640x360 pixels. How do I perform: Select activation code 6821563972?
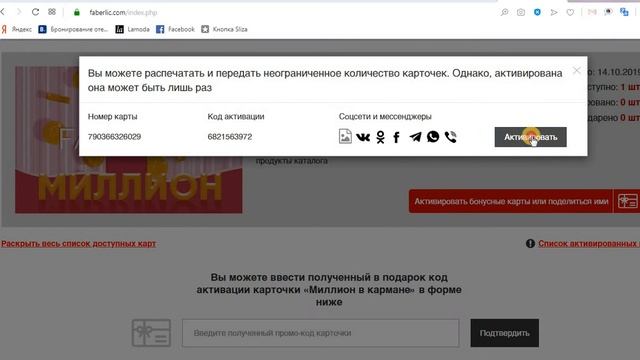coord(230,137)
